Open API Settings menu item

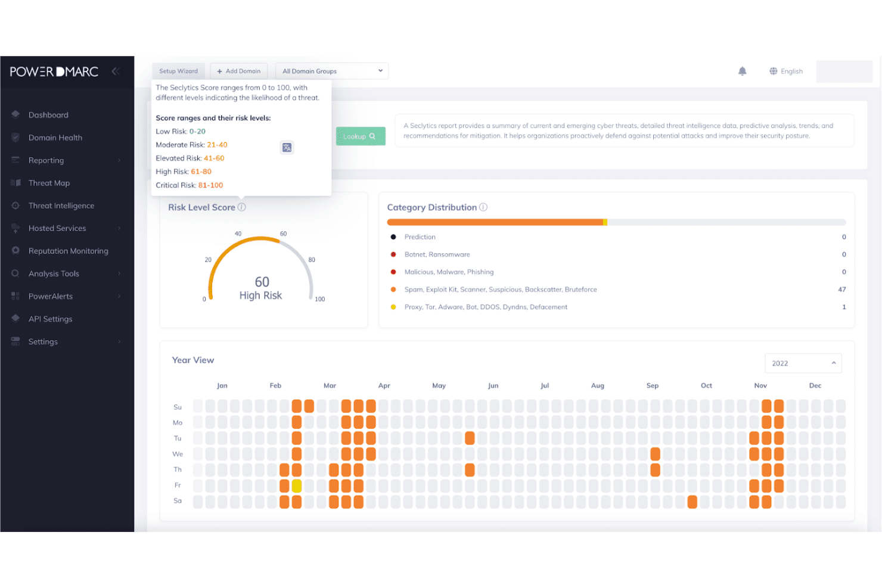pos(50,319)
